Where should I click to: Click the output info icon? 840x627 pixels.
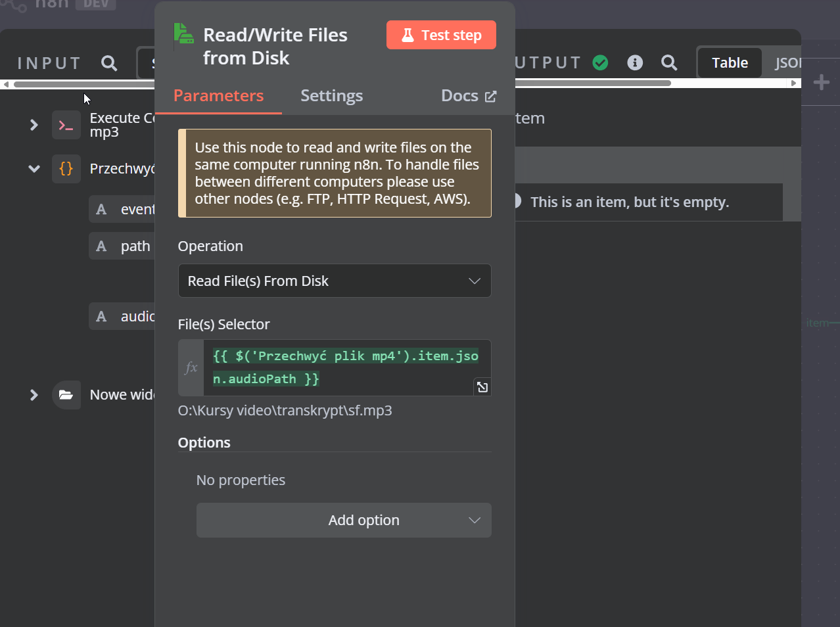[x=635, y=62]
